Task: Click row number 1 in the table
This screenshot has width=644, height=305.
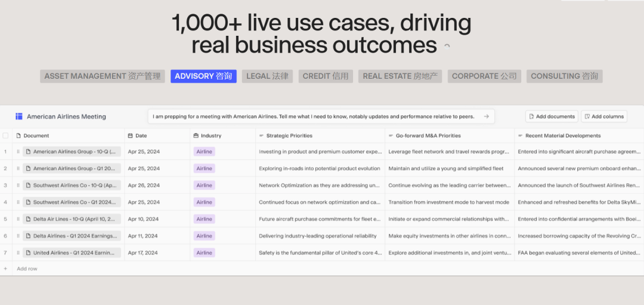Action: [5, 152]
